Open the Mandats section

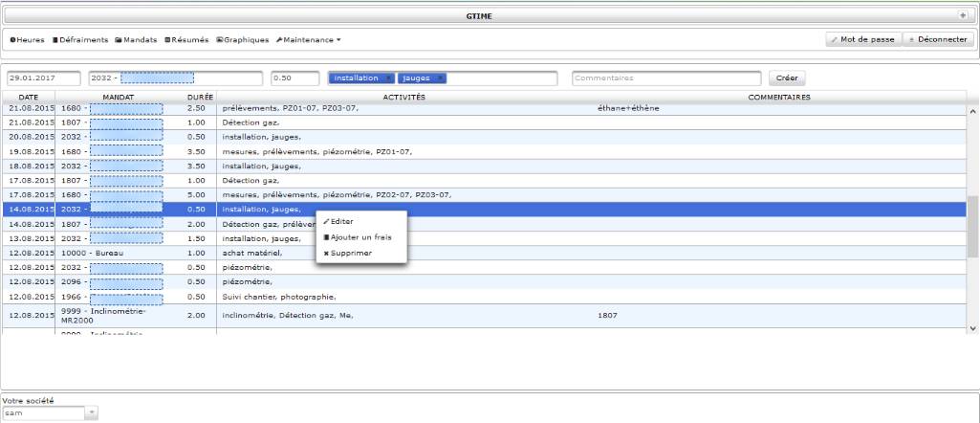[137, 39]
